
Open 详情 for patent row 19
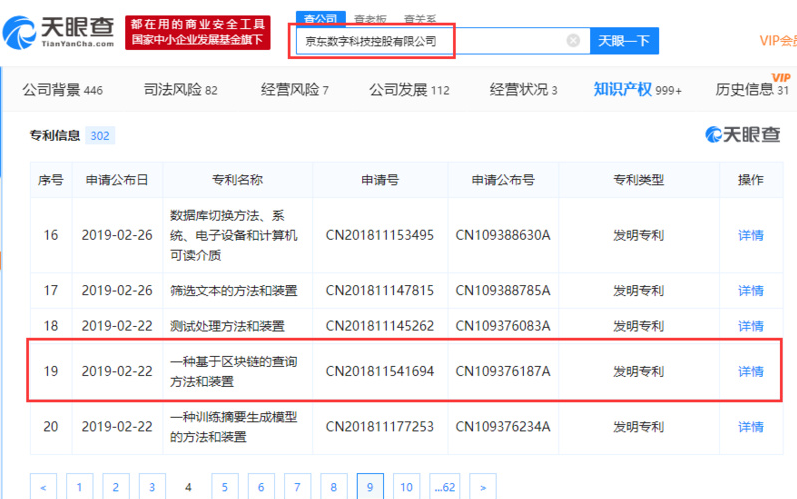point(751,371)
